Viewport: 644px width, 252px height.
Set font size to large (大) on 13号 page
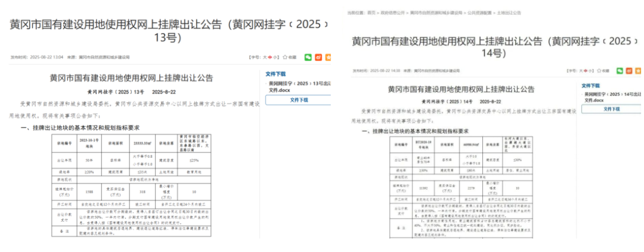266,57
